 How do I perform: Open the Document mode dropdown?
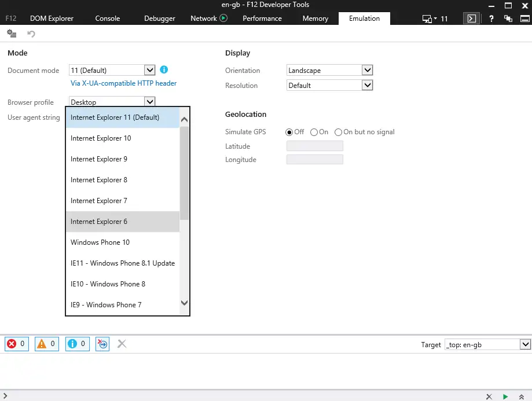112,70
